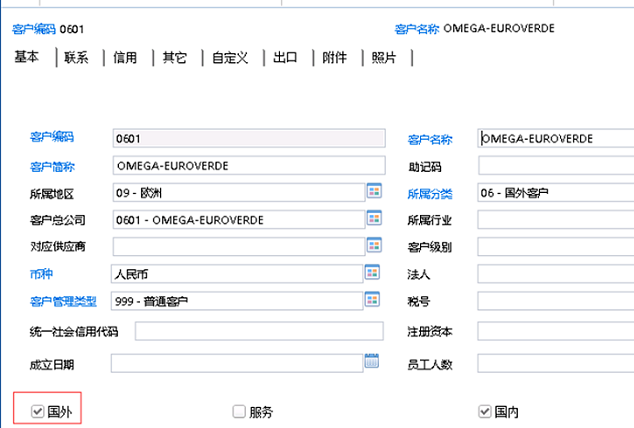The image size is (634, 428).
Task: Click the empty 员工人数 field
Action: tap(556, 363)
